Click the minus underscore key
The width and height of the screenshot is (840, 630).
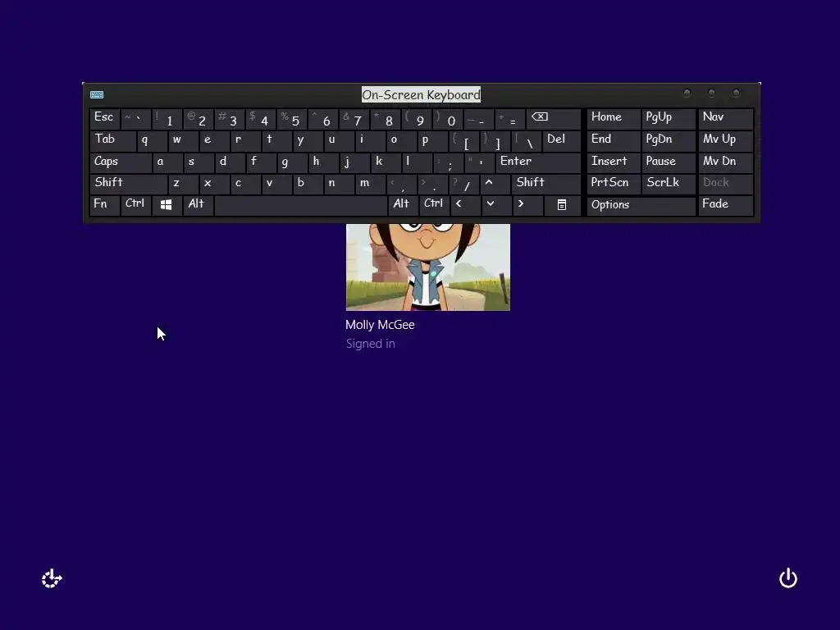478,119
